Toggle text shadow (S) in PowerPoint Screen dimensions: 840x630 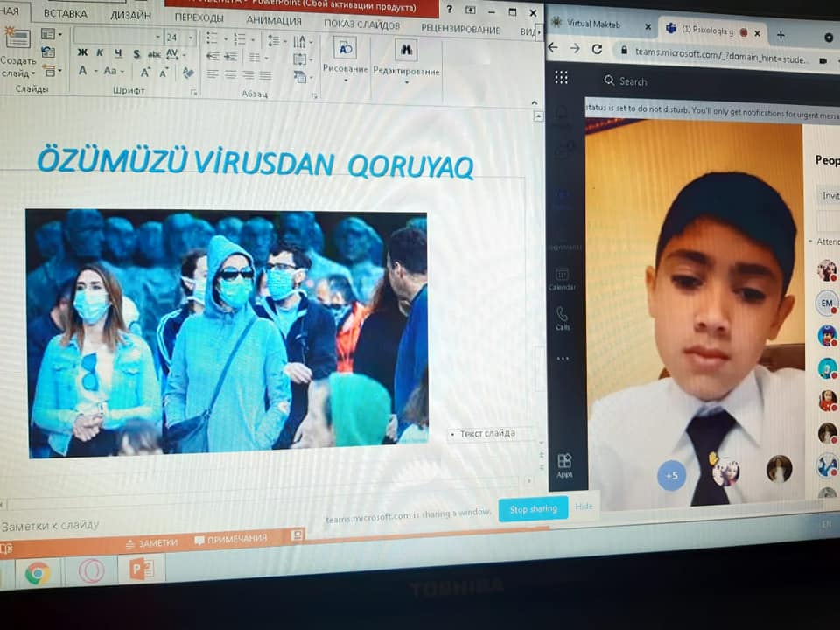(x=136, y=54)
